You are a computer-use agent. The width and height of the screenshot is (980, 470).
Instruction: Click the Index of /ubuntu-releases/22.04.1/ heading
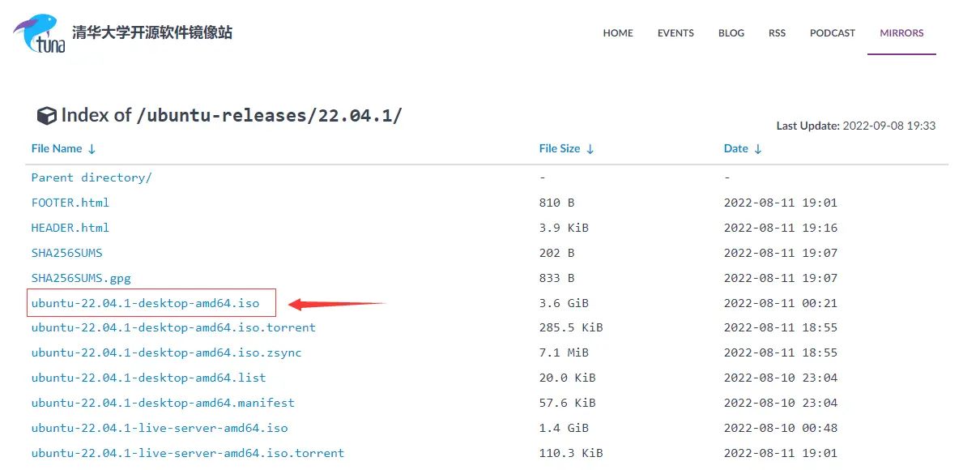pyautogui.click(x=232, y=115)
